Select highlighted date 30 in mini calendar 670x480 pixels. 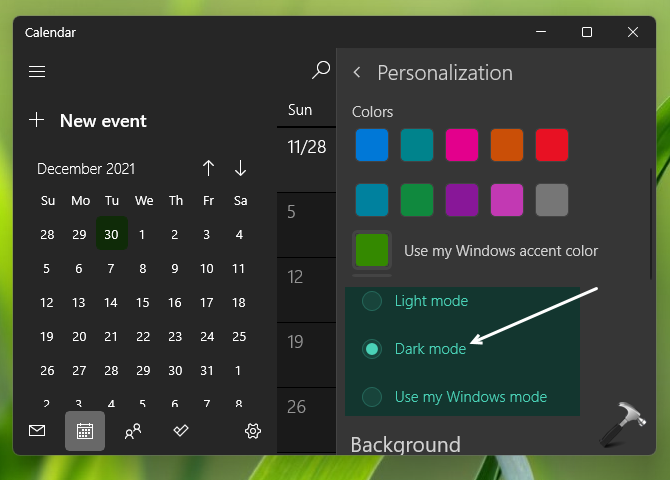coord(111,235)
